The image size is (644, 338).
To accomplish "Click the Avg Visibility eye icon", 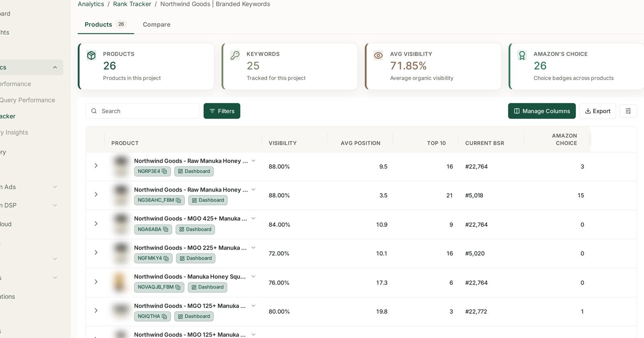I will 378,55.
